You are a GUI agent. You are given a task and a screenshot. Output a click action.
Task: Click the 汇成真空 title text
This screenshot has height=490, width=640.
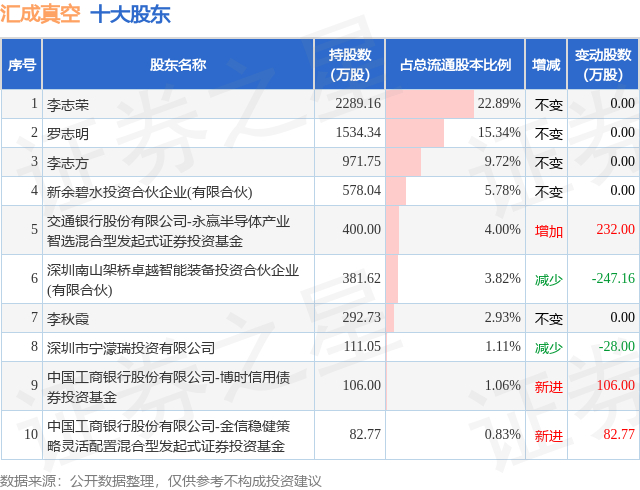pyautogui.click(x=40, y=15)
